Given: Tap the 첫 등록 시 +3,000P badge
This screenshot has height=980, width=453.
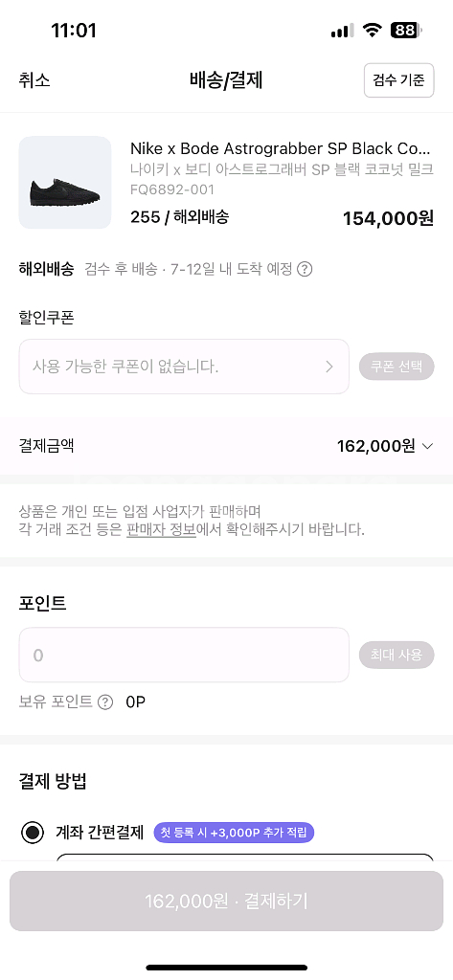Looking at the screenshot, I should coord(234,833).
